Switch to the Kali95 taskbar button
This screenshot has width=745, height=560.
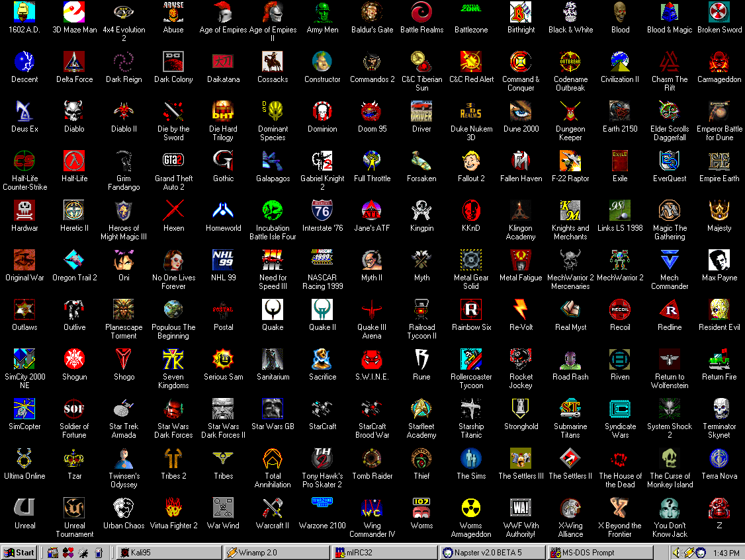169,553
